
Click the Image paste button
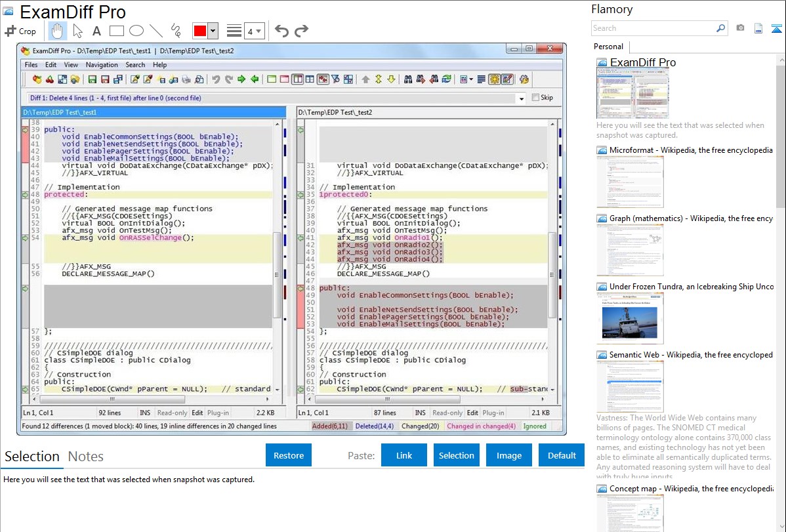coord(508,455)
